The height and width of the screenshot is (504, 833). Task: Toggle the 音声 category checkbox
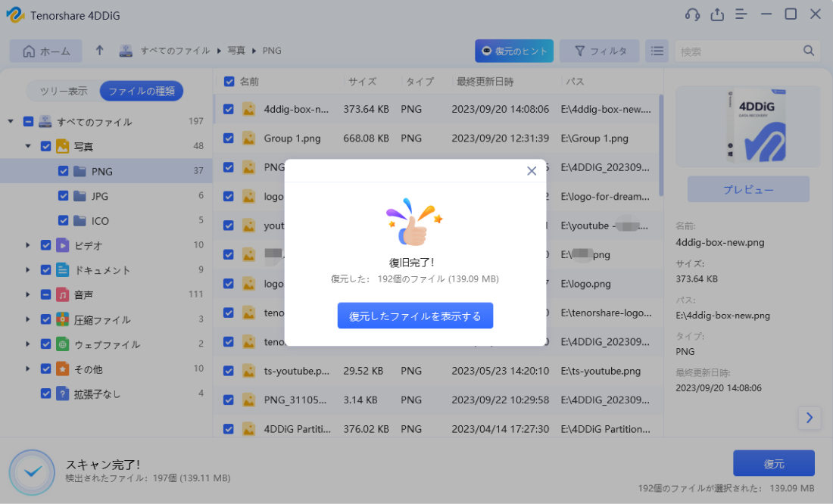[x=45, y=294]
